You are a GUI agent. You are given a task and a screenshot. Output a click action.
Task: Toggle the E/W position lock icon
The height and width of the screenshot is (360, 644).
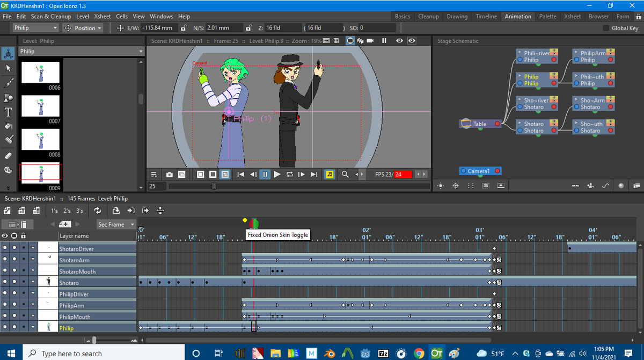pos(184,28)
